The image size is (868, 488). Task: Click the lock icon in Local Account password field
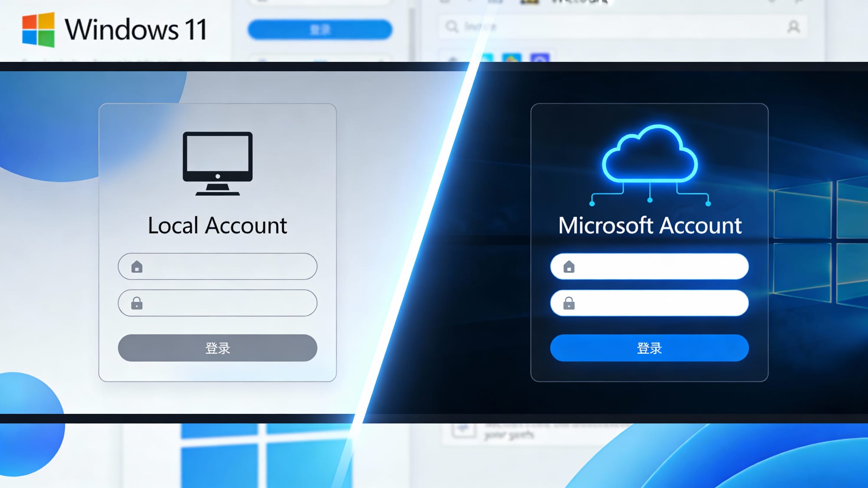tap(137, 303)
